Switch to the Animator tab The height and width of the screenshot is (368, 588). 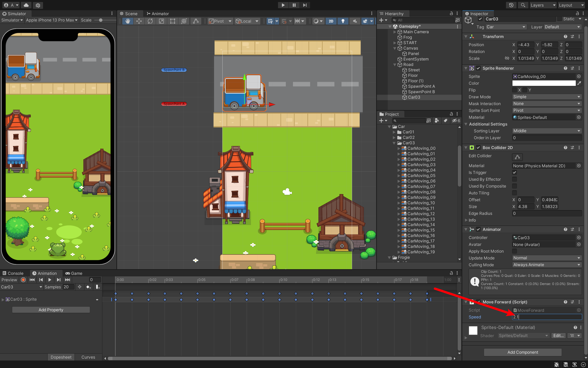[158, 14]
